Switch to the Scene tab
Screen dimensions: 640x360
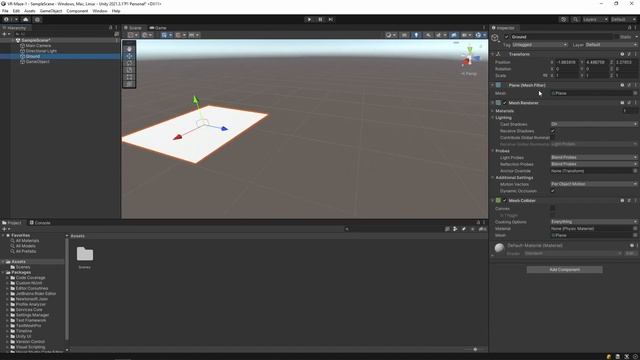[133, 28]
